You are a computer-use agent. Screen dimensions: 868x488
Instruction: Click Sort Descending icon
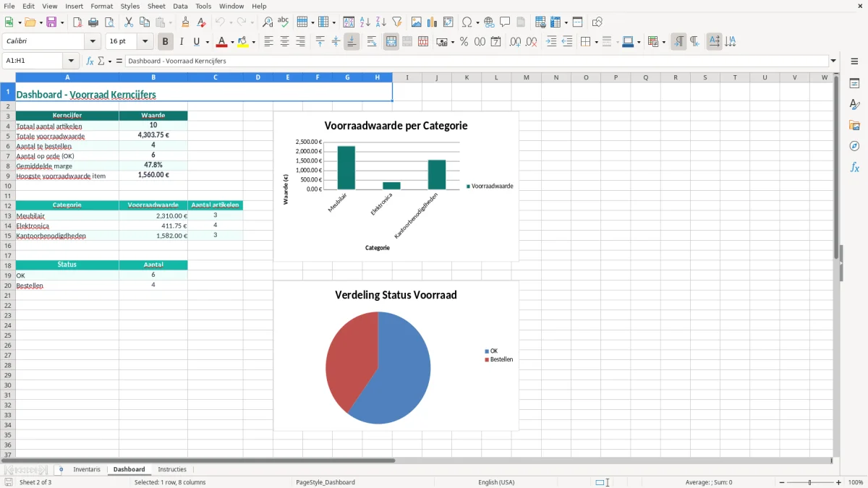click(381, 22)
